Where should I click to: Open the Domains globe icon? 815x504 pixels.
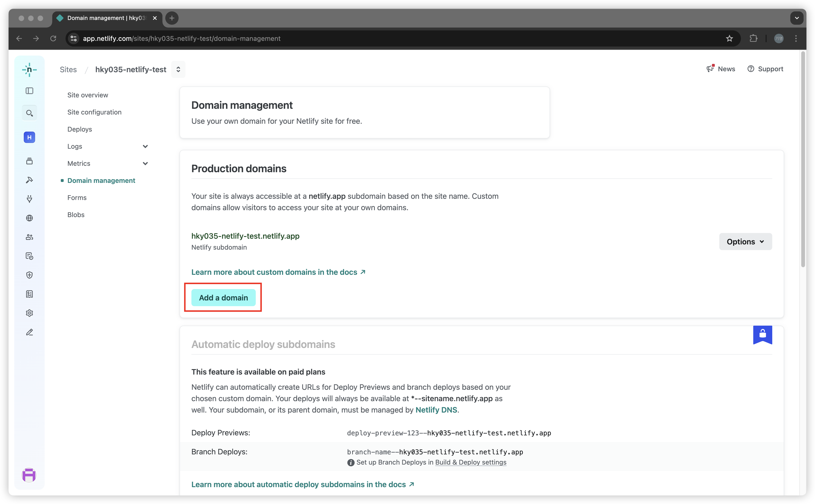(29, 218)
